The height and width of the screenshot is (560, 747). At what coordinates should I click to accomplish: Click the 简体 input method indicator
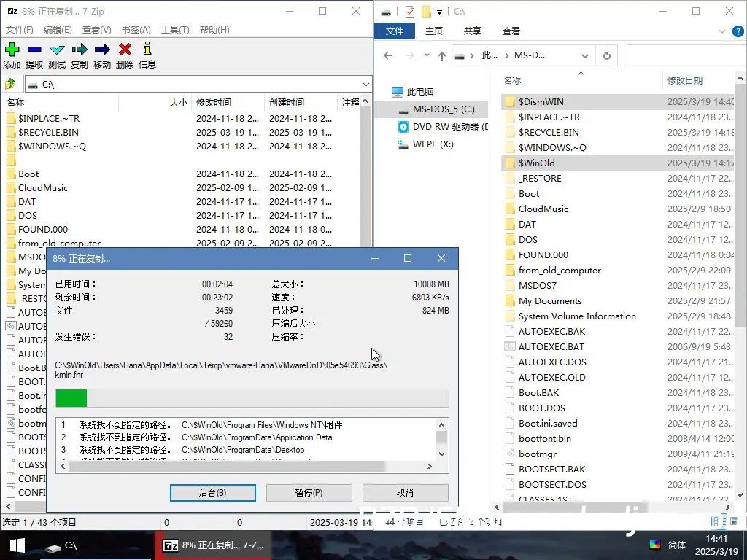click(677, 545)
